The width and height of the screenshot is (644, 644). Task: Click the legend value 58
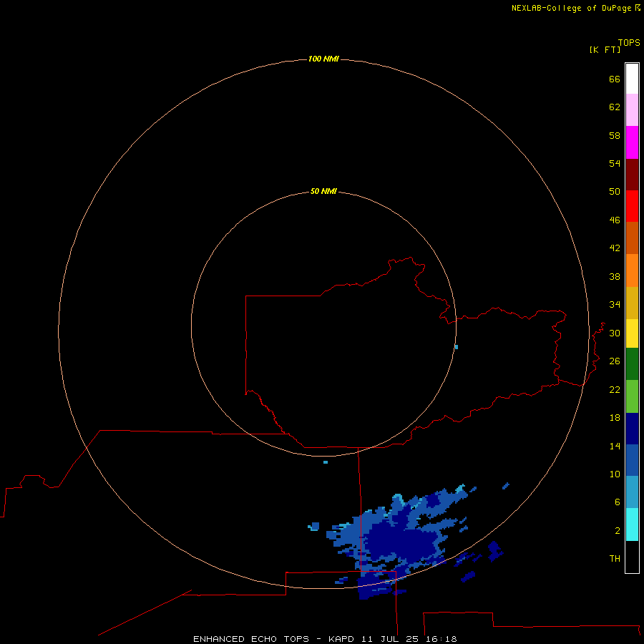coord(615,135)
